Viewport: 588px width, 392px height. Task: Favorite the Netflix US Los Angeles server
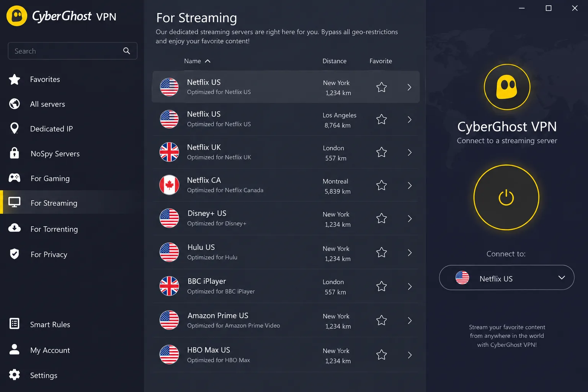[382, 119]
